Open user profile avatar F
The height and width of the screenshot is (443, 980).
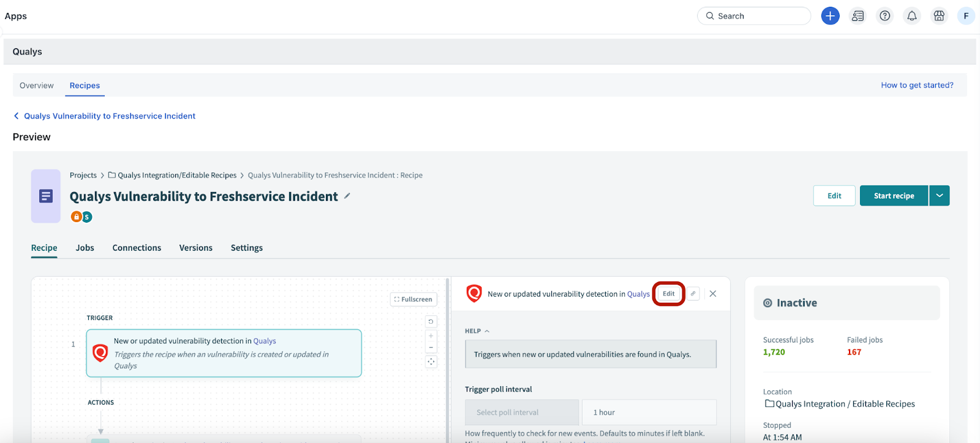coord(966,16)
